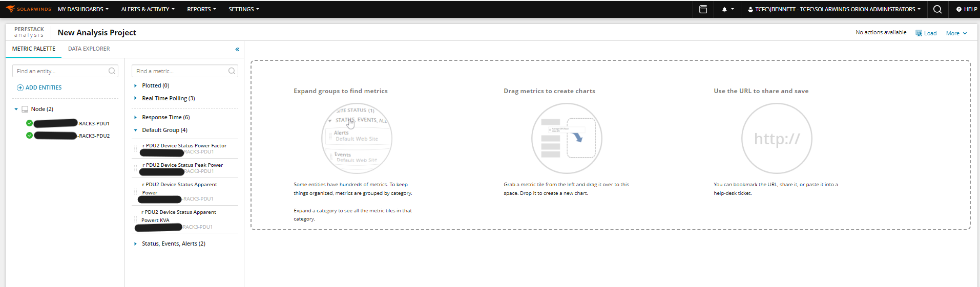Click the window panel icon in top bar

click(x=703, y=9)
